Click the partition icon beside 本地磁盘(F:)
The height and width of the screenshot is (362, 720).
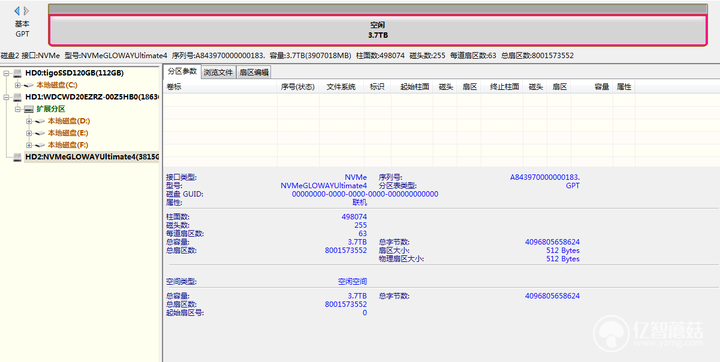coord(40,145)
